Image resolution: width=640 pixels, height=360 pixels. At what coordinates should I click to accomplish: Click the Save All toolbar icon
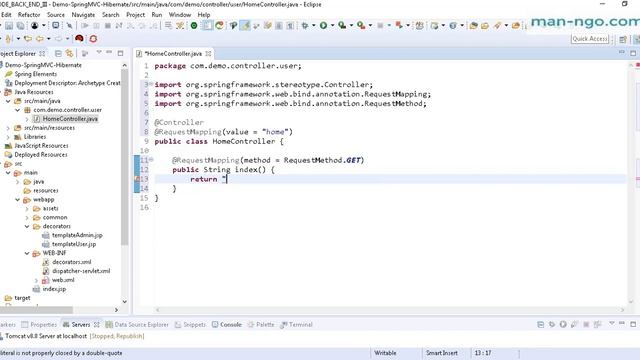(x=20, y=26)
